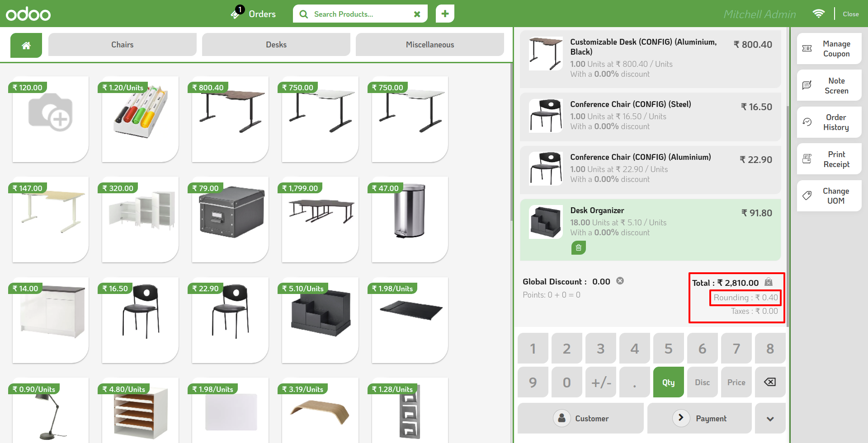The width and height of the screenshot is (868, 443).
Task: Select the Miscellaneous category tab
Action: [430, 45]
